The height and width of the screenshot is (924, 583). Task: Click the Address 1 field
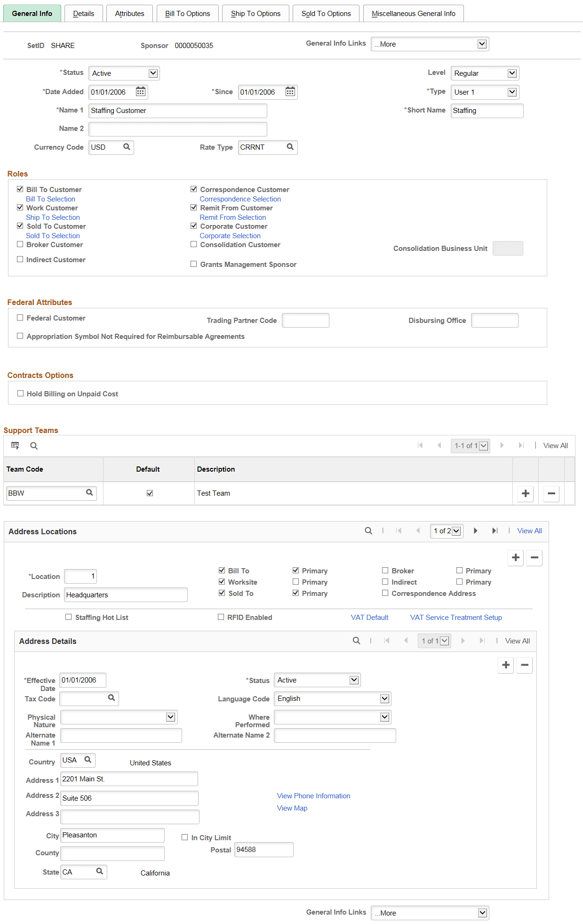pos(129,779)
